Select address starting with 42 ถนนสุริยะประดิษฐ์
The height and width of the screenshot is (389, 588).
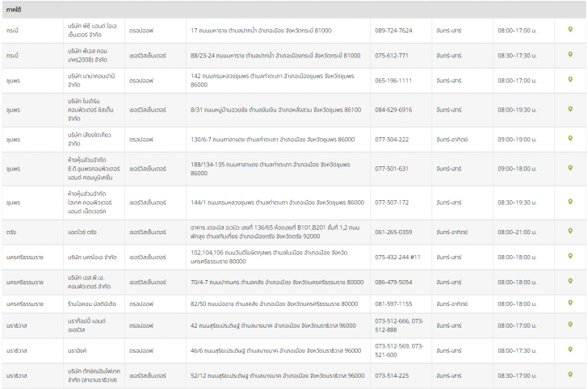(273, 326)
